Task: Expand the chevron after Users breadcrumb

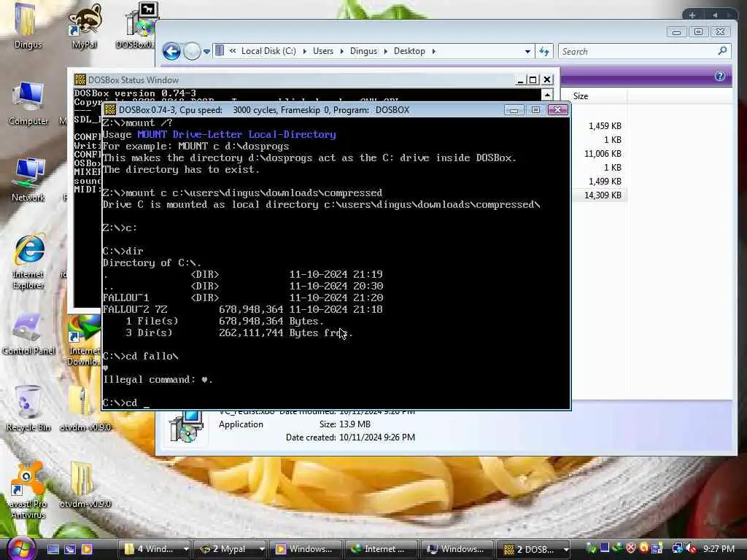Action: pyautogui.click(x=341, y=52)
